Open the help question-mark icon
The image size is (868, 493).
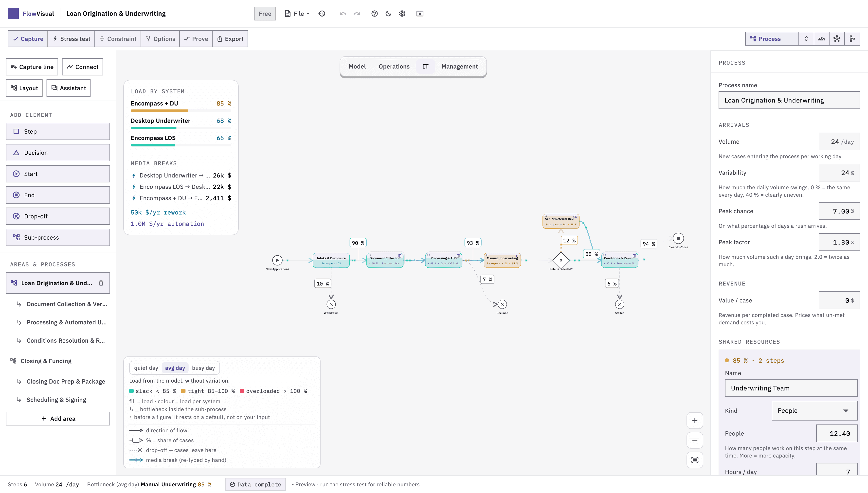(x=374, y=14)
